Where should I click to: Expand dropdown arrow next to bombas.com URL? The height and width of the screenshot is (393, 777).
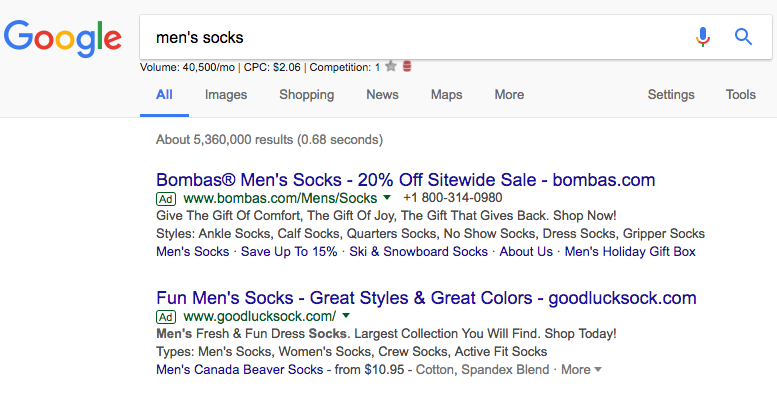pos(387,198)
